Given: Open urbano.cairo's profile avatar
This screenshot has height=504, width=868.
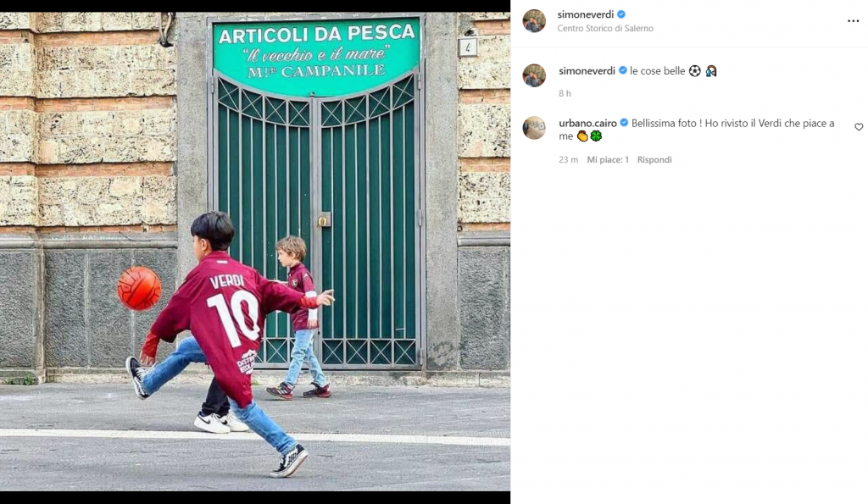Looking at the screenshot, I should coord(534,128).
